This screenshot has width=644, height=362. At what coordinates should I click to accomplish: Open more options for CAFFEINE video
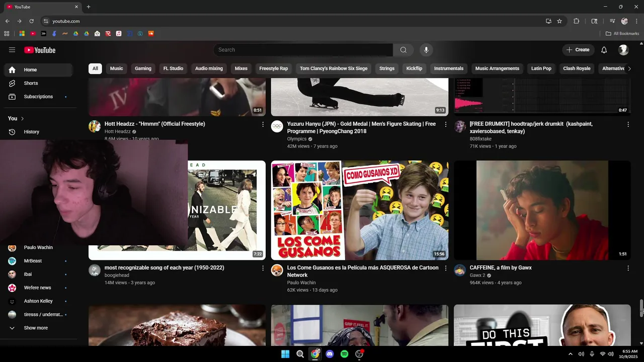point(628,268)
